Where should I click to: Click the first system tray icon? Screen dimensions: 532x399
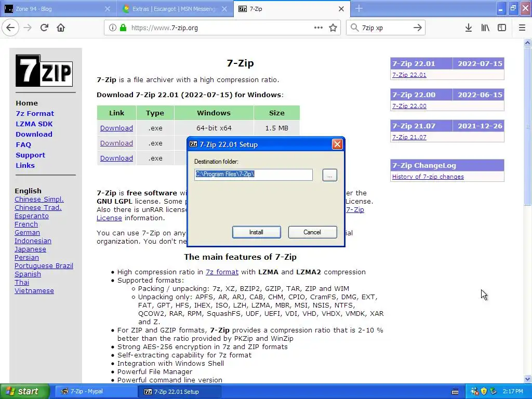474,391
